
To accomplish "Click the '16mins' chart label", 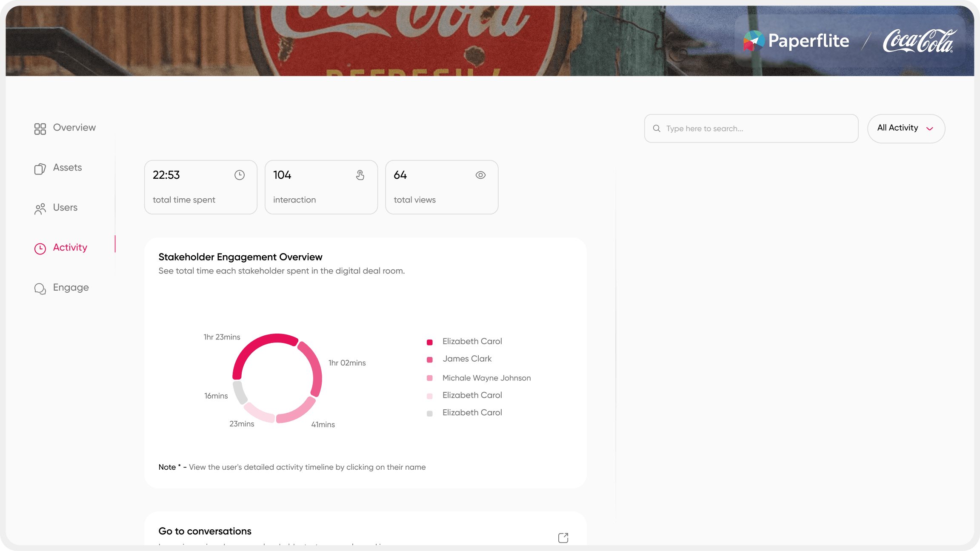I will tap(216, 396).
